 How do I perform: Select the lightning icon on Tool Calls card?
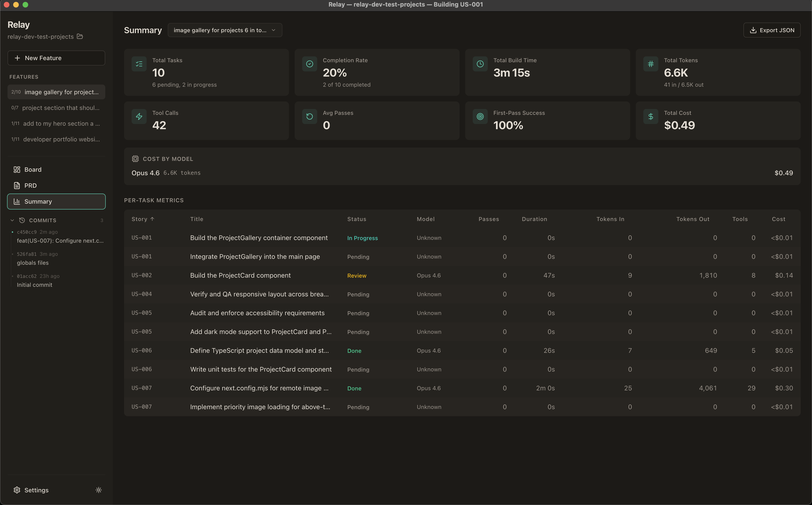click(x=139, y=116)
